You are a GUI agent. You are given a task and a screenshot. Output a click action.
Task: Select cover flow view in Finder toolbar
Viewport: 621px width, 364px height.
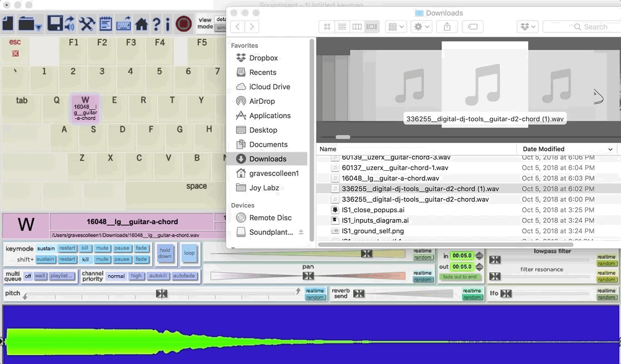pyautogui.click(x=372, y=27)
